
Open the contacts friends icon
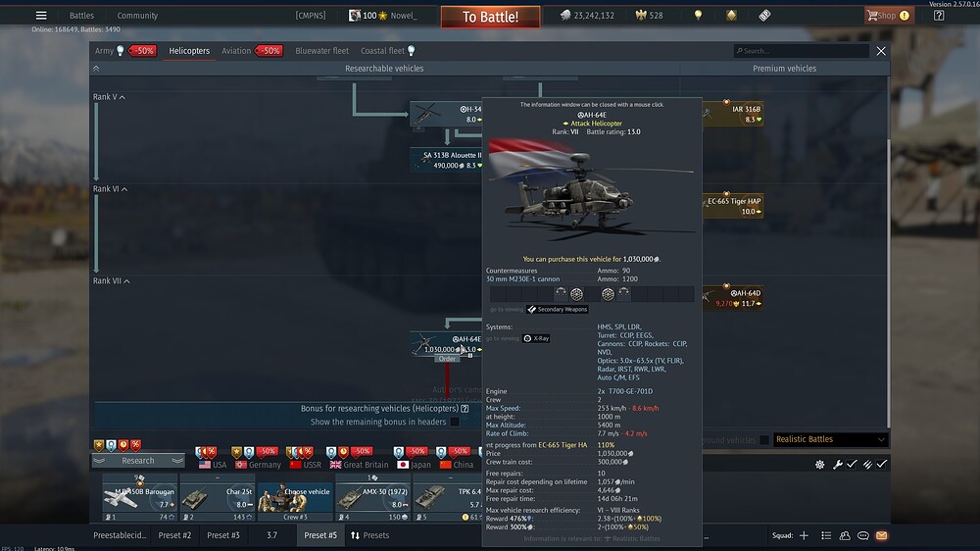(x=845, y=536)
